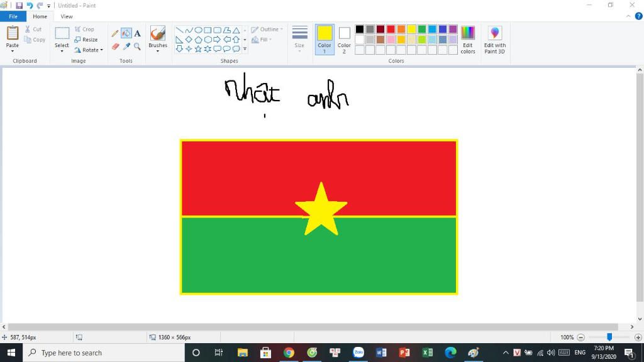Expand the Shapes gallery more arrow

coord(245,49)
